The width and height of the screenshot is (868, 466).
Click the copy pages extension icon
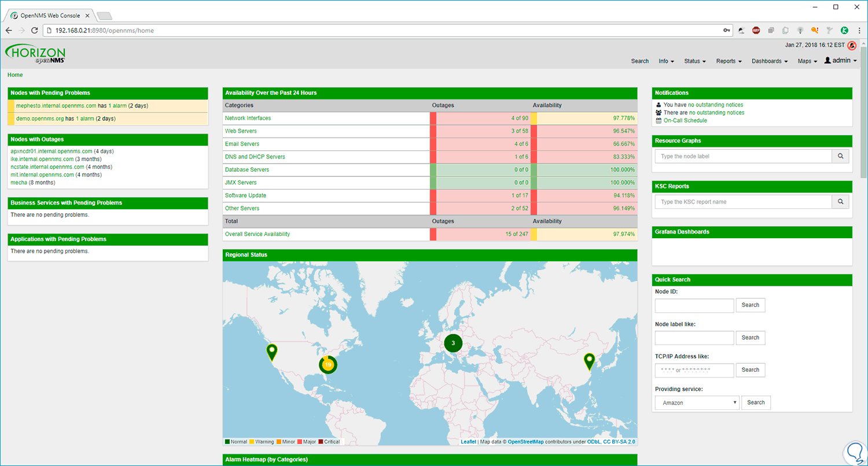[785, 30]
